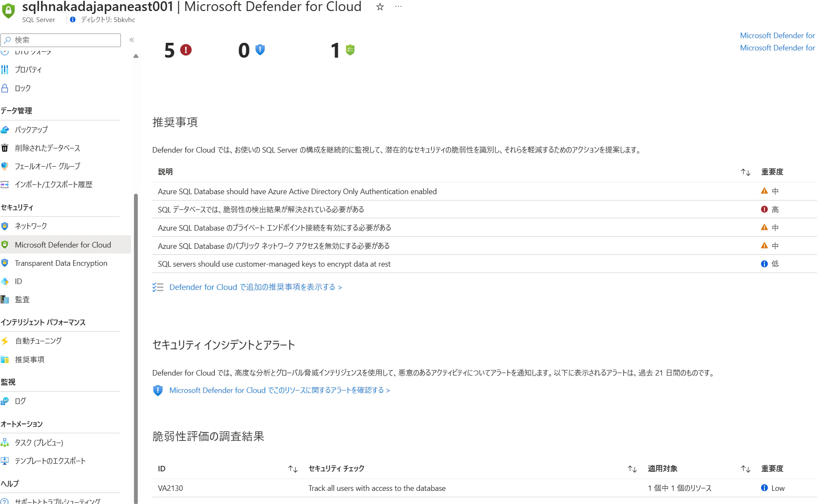Screen dimensions: 817x504
Task: Sort findings by セキュリティ チェック arrows
Action: point(632,468)
